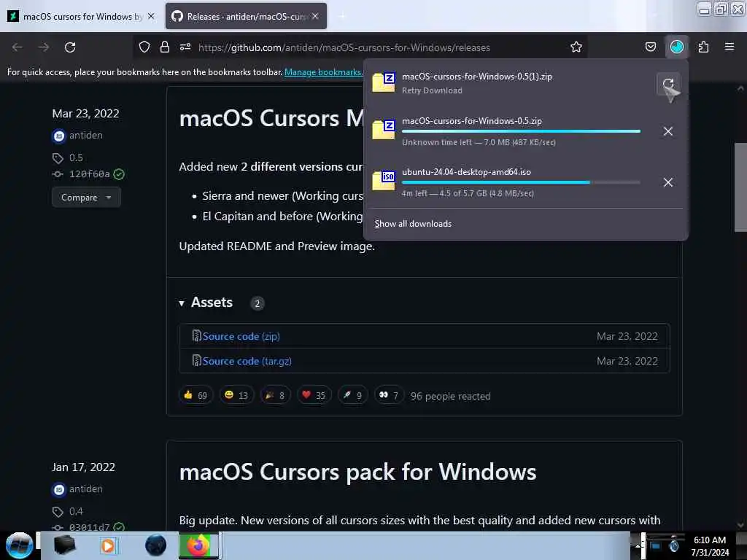Download Source code (tar.gz)
The height and width of the screenshot is (560, 747).
coord(247,361)
